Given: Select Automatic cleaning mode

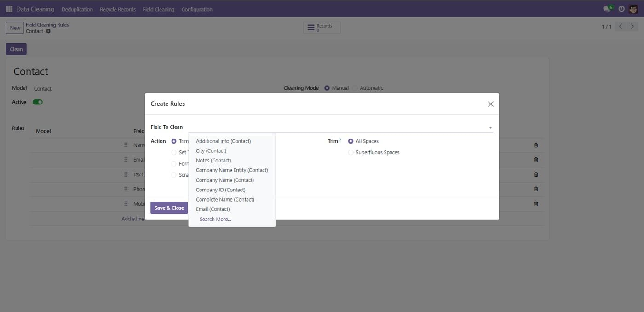Looking at the screenshot, I should [355, 88].
